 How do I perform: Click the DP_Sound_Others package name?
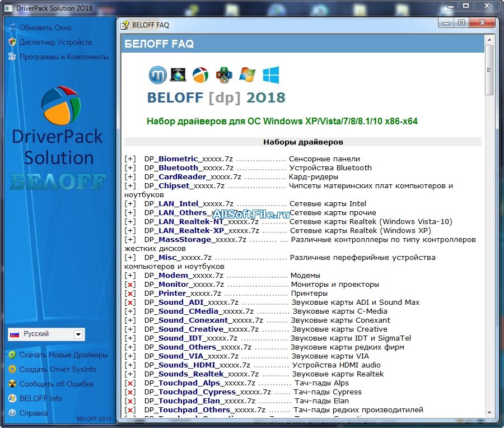pos(198,347)
